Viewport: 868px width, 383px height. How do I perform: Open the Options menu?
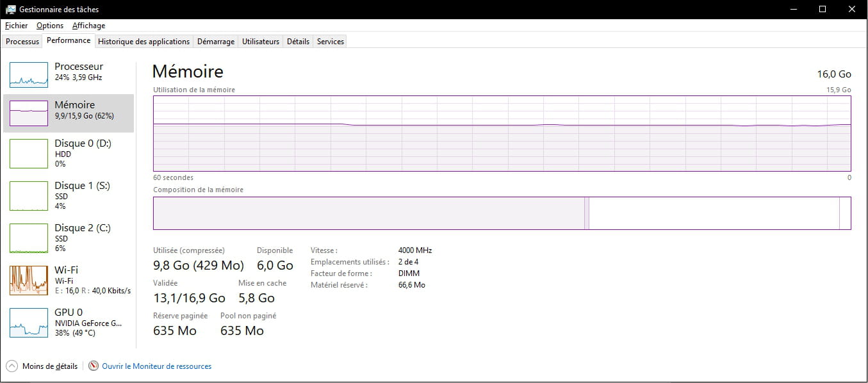click(50, 26)
